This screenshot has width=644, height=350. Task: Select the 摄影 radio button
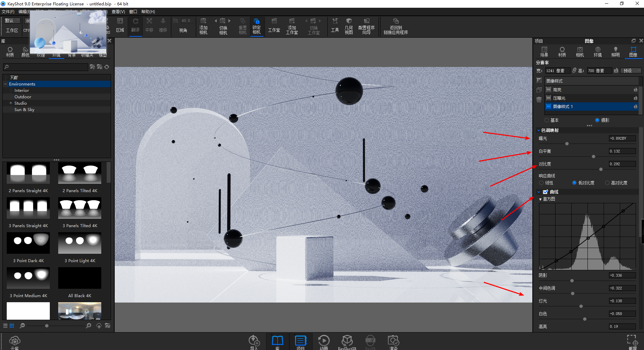tap(597, 120)
